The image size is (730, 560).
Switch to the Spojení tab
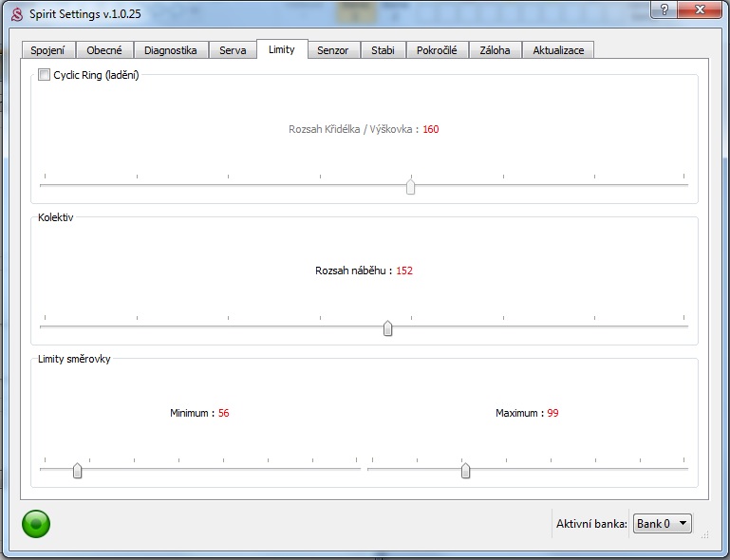pos(47,50)
